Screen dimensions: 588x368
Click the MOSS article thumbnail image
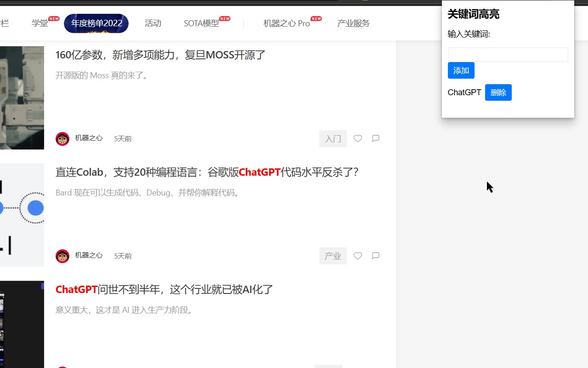point(22,98)
